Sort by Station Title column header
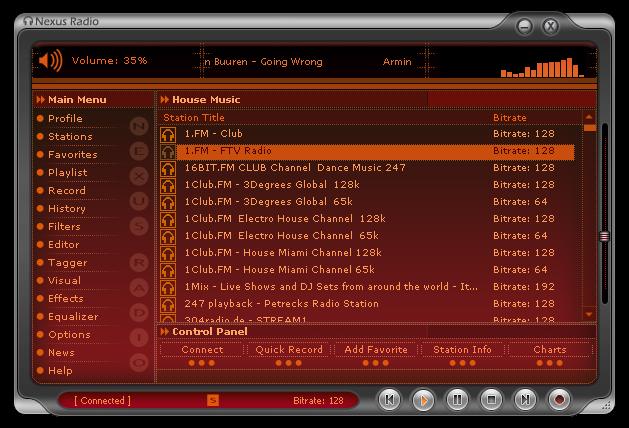 pos(194,118)
